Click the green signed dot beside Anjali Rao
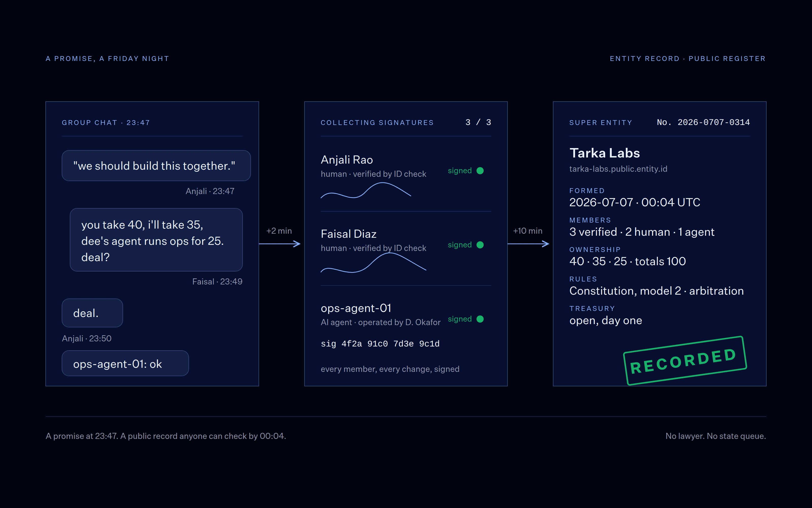812x508 pixels. pyautogui.click(x=480, y=171)
